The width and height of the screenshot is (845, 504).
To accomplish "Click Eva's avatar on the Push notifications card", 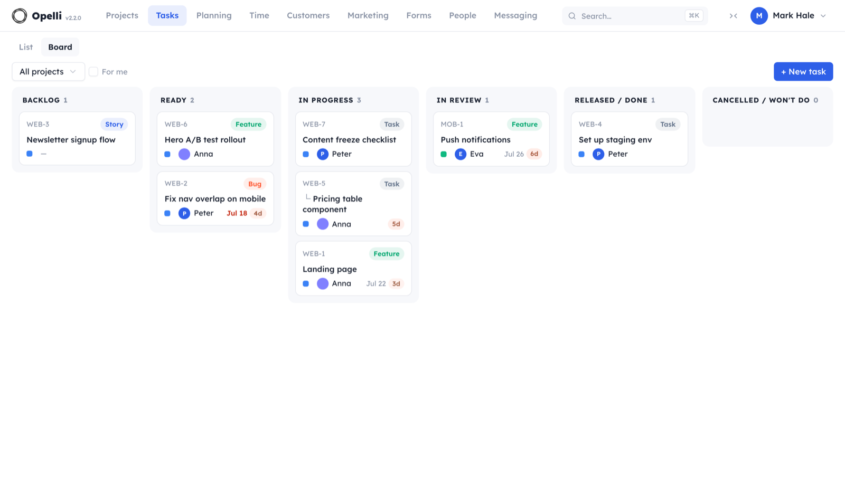I will (461, 154).
